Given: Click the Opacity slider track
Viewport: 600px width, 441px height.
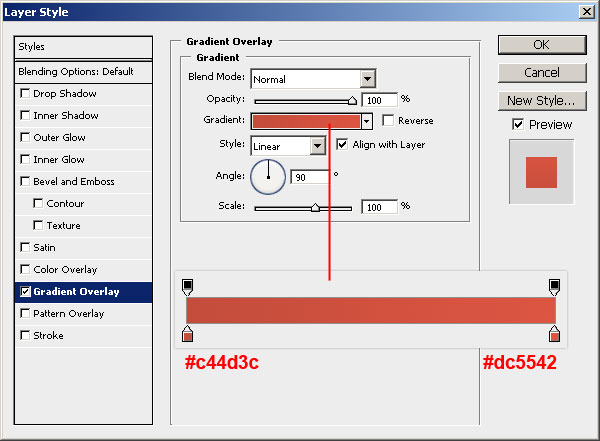Looking at the screenshot, I should point(303,100).
